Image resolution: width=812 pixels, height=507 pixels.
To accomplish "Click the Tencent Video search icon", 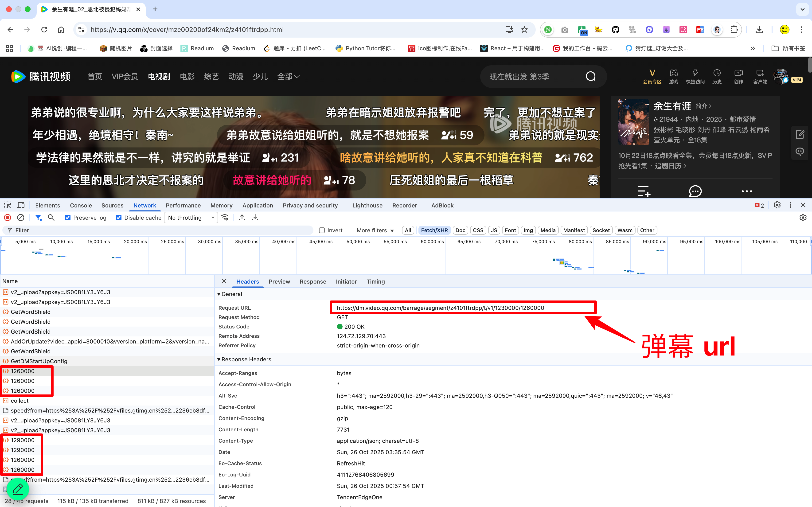I will 591,76.
